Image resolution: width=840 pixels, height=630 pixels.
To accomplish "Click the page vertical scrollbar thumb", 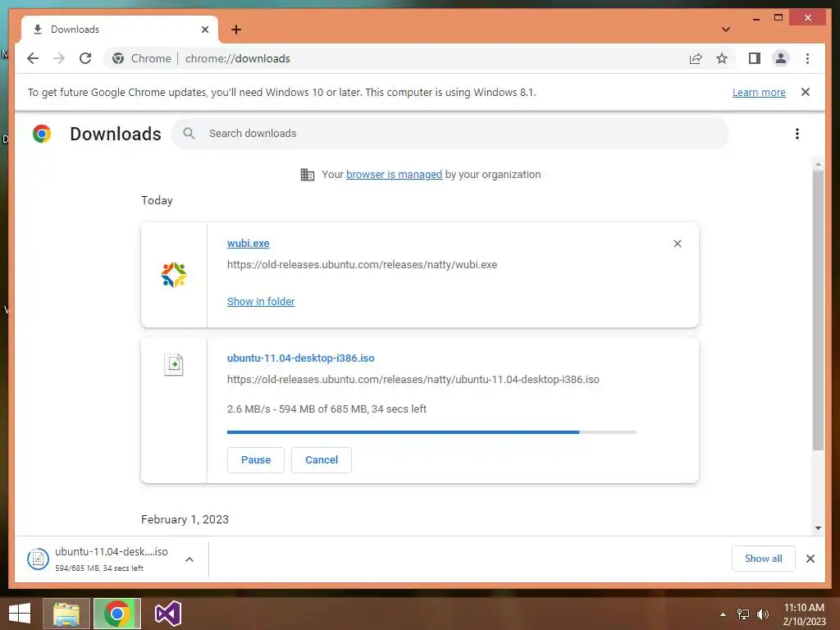I will coord(818,311).
